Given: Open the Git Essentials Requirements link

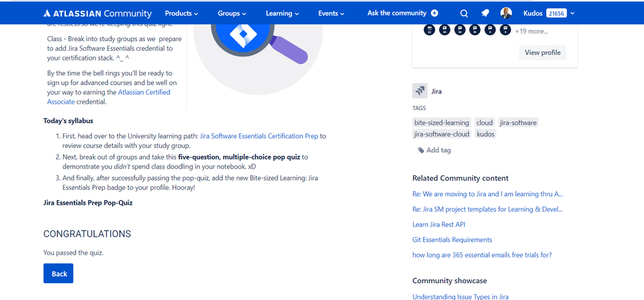Looking at the screenshot, I should 452,239.
